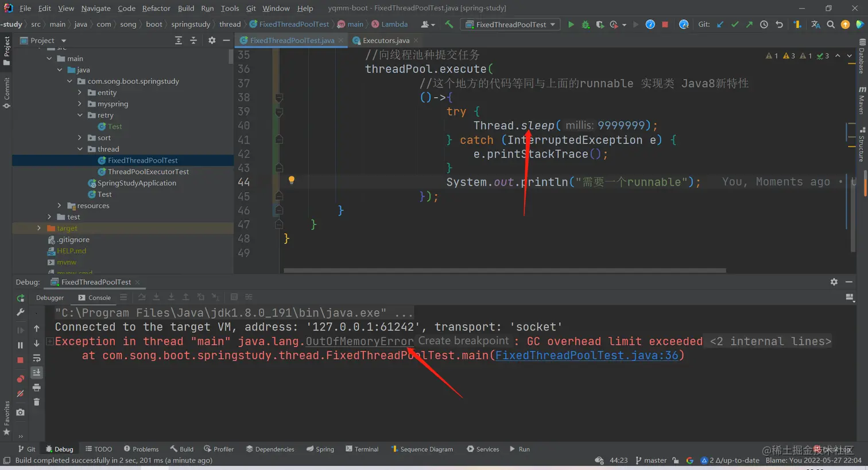Select the .gitignore file in the tree

pos(73,240)
